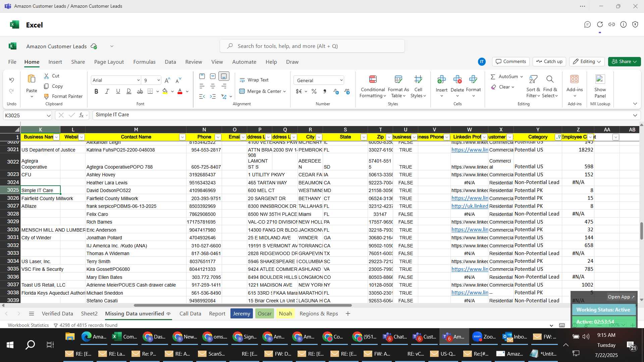Open Format As Table menu

(x=398, y=86)
